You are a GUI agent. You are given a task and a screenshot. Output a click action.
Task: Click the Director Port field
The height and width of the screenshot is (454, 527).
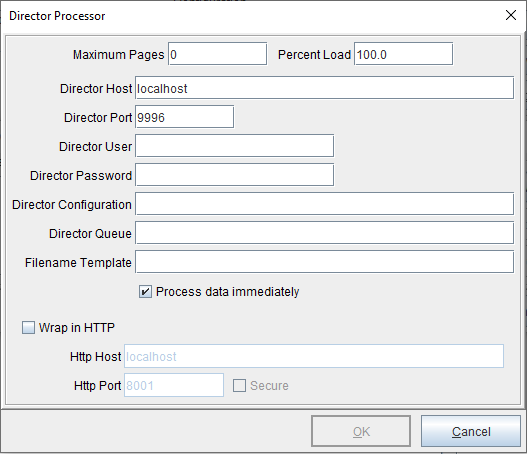pos(185,117)
